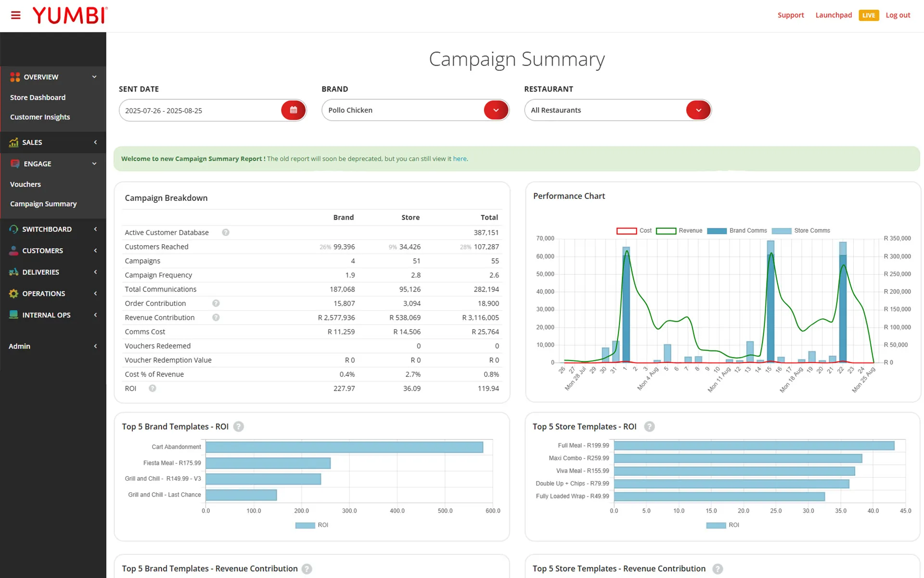The height and width of the screenshot is (578, 924).
Task: Click the Fiesta Meal - R175.99 bar
Action: click(268, 463)
